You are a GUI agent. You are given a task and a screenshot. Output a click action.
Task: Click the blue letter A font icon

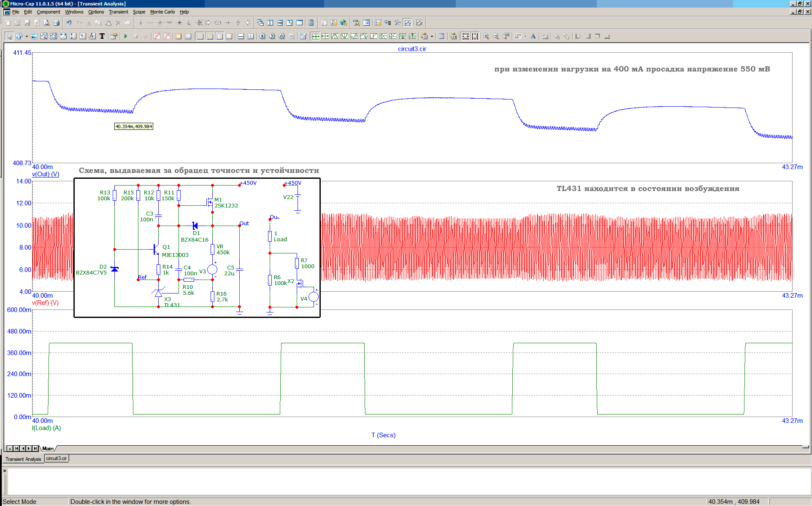tap(533, 36)
